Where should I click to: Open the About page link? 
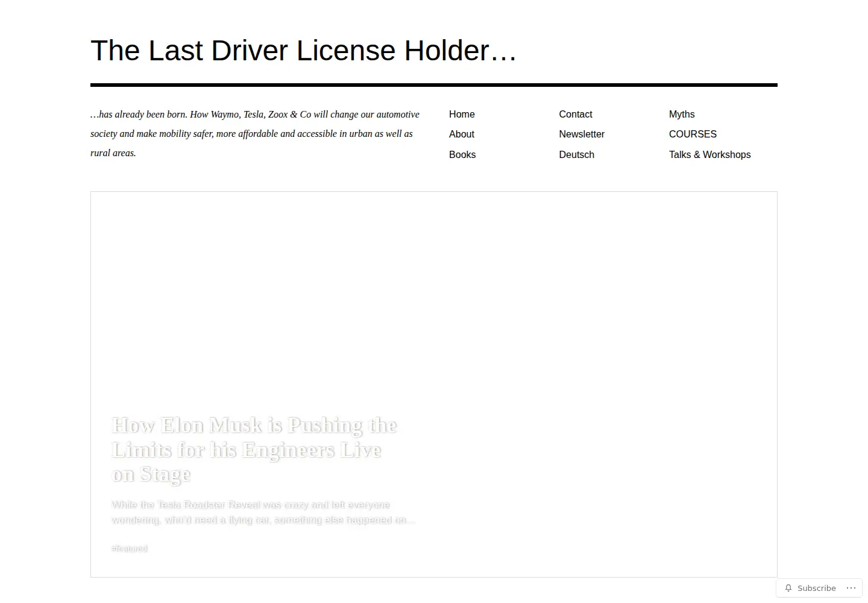click(462, 134)
